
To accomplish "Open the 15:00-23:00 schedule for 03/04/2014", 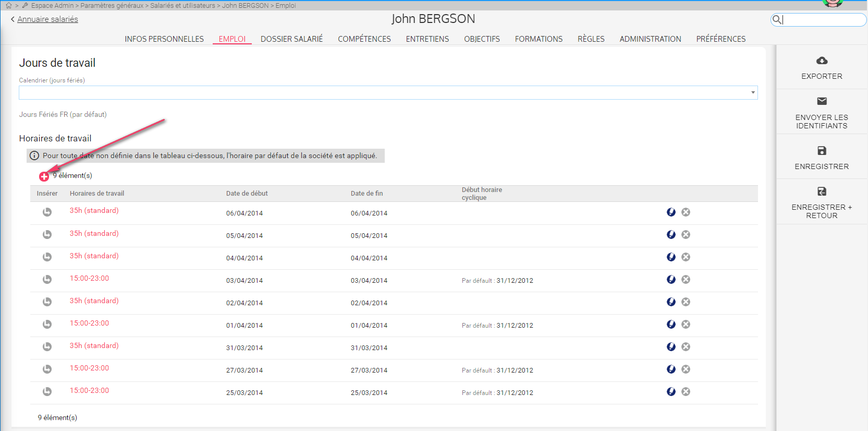I will pos(90,278).
